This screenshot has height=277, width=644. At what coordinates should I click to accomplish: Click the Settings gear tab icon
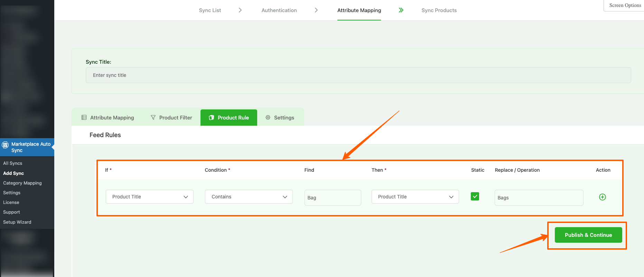268,118
